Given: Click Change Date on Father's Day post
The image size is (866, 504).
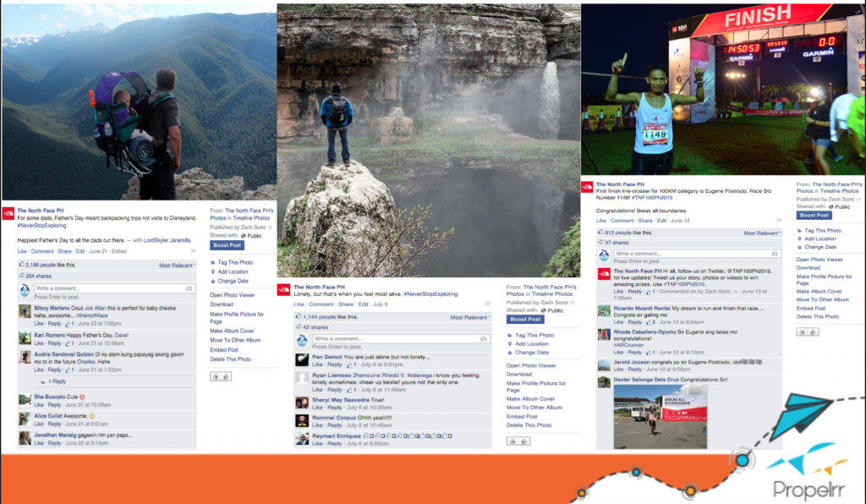Looking at the screenshot, I should (x=233, y=281).
